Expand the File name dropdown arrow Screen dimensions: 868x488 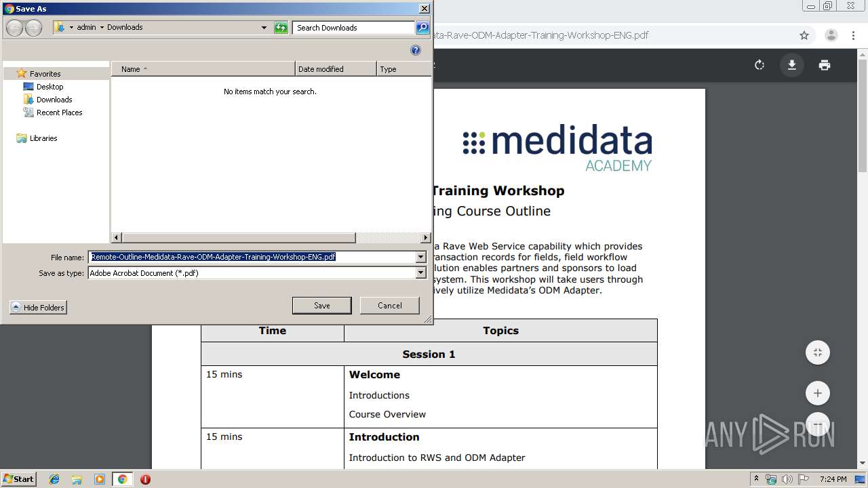pos(420,257)
